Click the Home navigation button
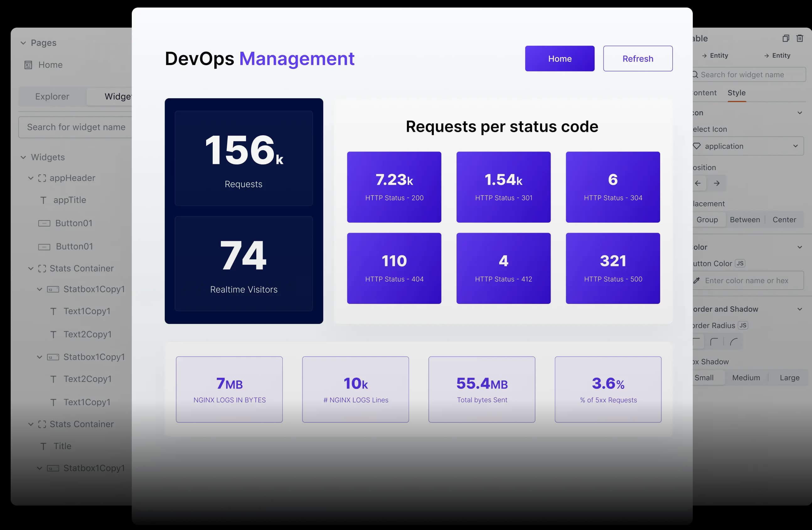Viewport: 812px width, 530px height. click(559, 58)
